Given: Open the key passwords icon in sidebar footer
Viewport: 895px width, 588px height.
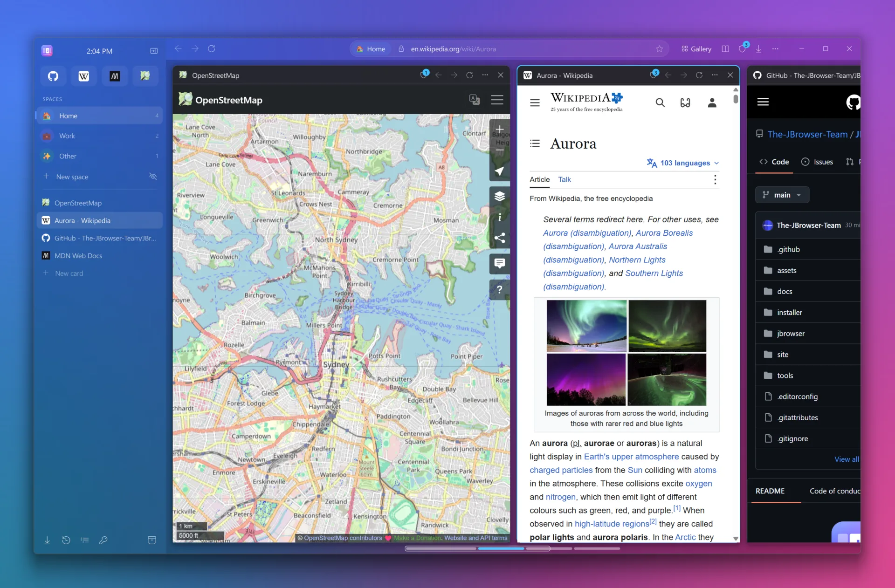Looking at the screenshot, I should pos(103,540).
